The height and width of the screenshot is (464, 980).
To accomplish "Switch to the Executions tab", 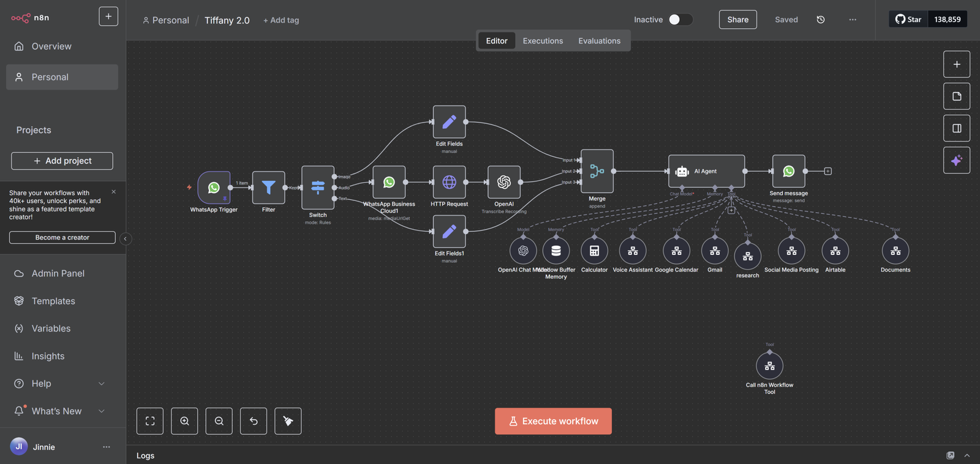I will point(543,41).
